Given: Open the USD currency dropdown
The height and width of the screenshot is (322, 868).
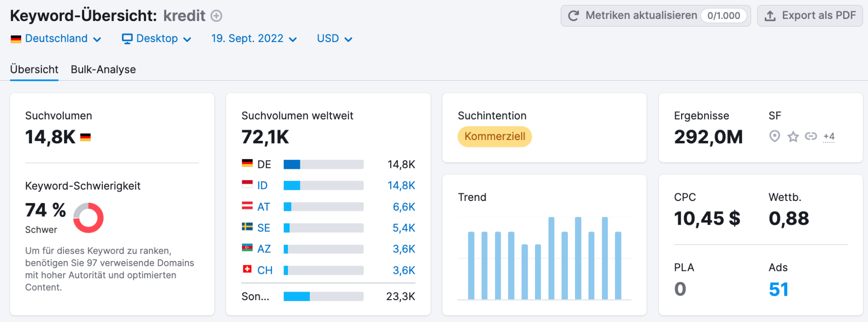Looking at the screenshot, I should [335, 39].
